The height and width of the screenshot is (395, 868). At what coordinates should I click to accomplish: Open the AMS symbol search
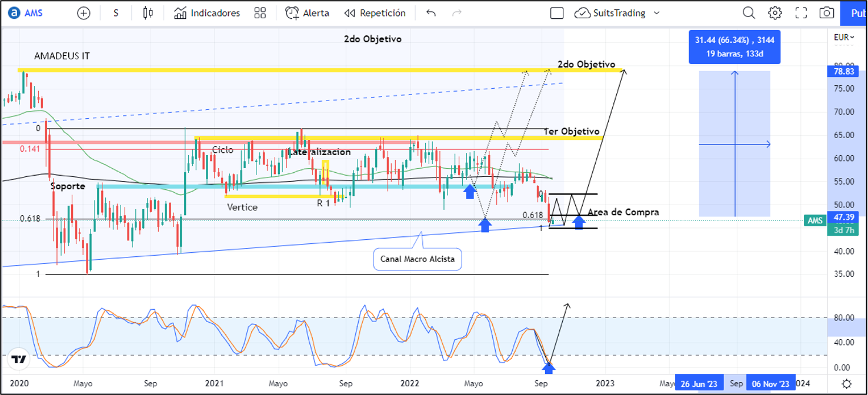pos(32,13)
